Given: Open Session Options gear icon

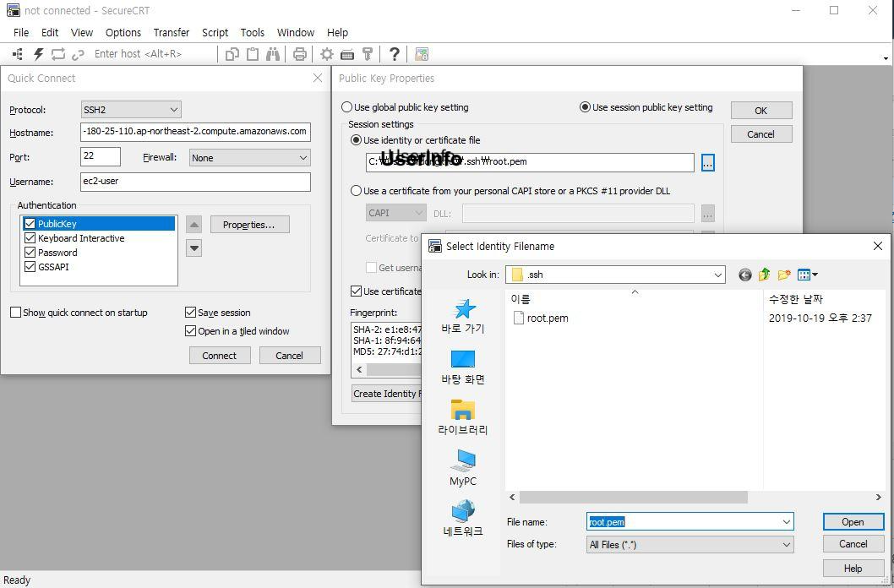Looking at the screenshot, I should pyautogui.click(x=327, y=54).
